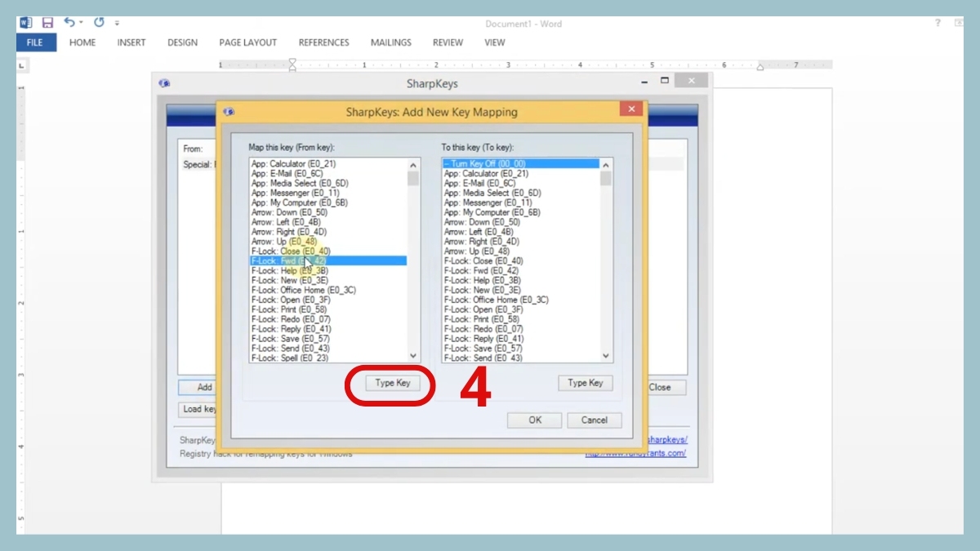Select F-Lock: Fwd in To key list
The image size is (980, 551).
pos(521,270)
